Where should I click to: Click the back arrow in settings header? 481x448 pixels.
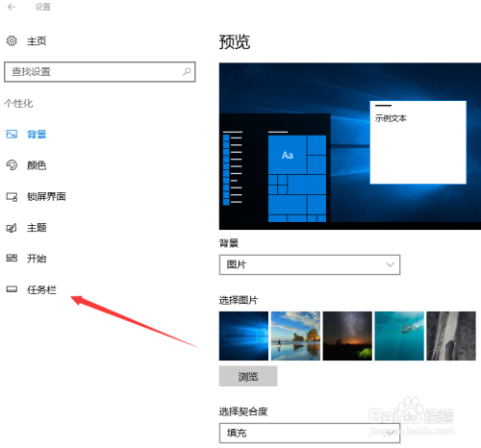(12, 7)
